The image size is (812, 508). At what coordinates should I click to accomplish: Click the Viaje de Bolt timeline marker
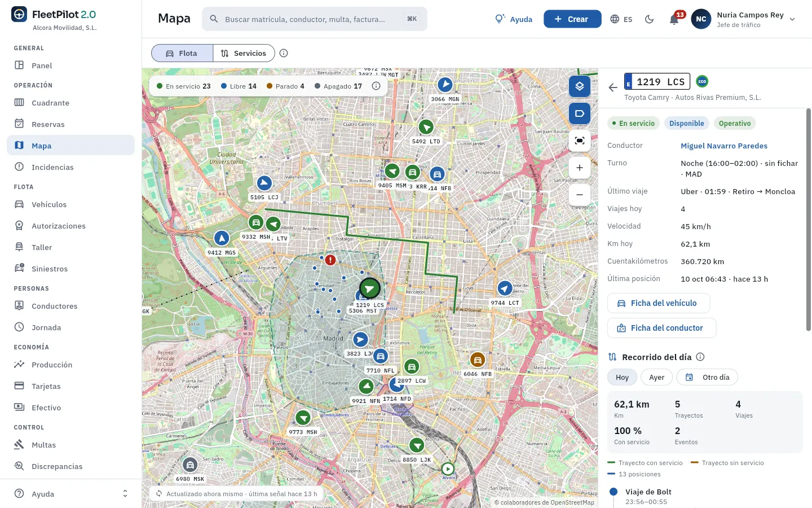click(614, 492)
